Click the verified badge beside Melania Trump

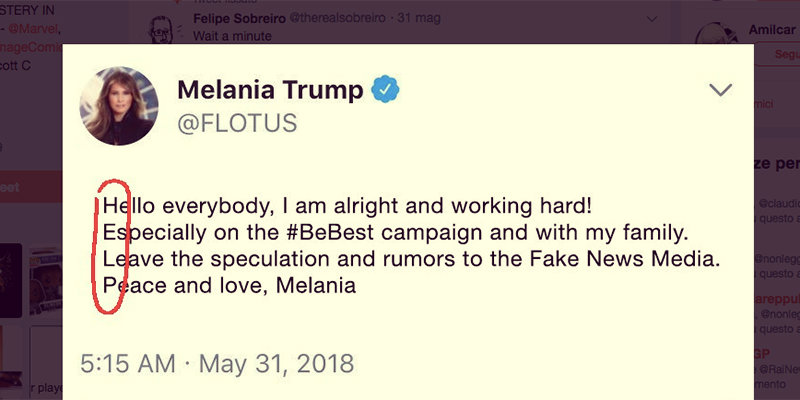pyautogui.click(x=385, y=91)
